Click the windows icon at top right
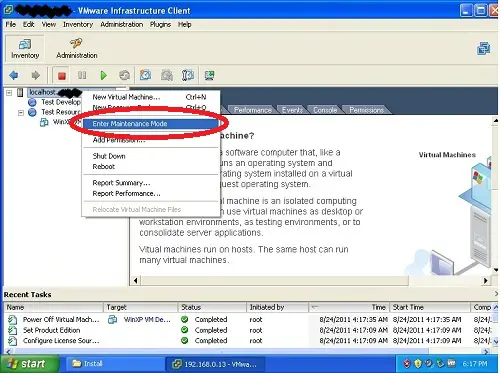 pyautogui.click(x=483, y=49)
